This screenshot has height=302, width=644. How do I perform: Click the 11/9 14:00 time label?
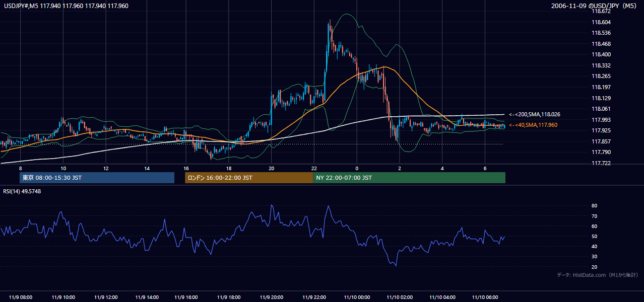148,297
